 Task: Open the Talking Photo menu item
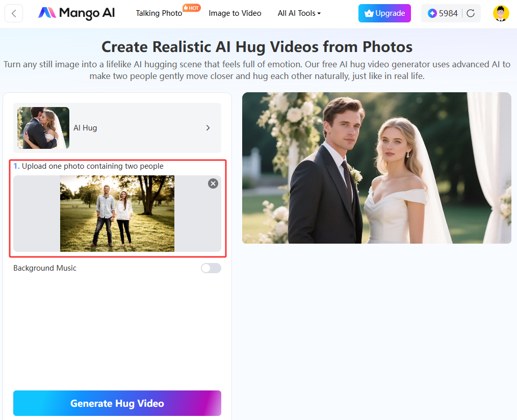(x=159, y=13)
